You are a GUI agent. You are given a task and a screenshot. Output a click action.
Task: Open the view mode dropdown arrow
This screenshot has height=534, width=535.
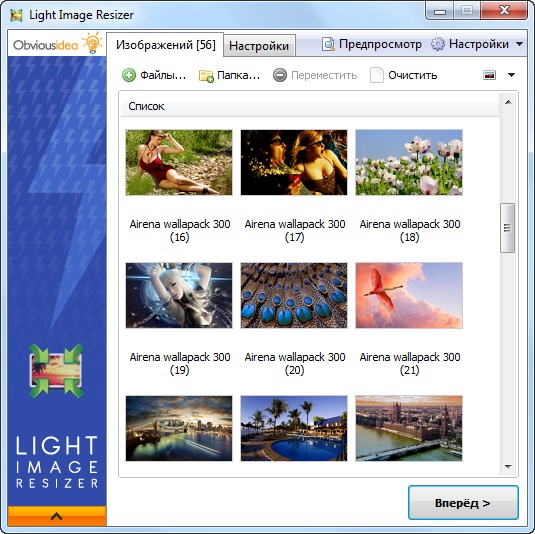click(511, 75)
